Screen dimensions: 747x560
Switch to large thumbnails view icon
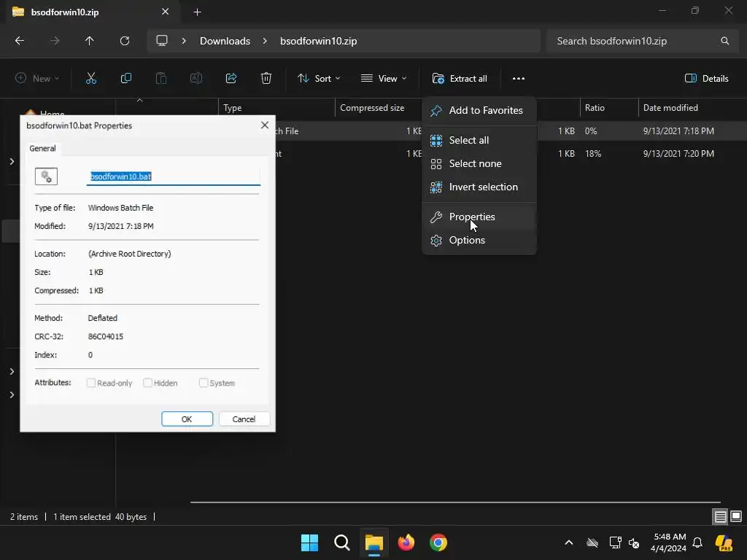coord(736,516)
